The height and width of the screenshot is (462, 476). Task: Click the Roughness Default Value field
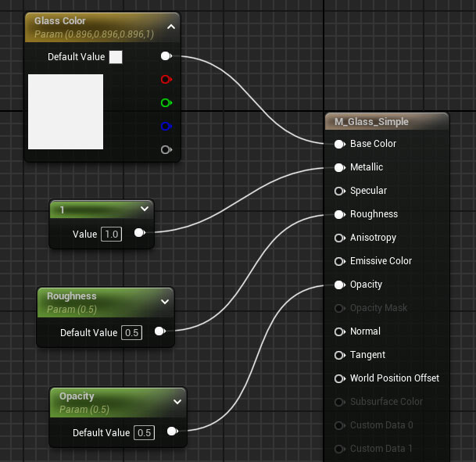tap(131, 332)
